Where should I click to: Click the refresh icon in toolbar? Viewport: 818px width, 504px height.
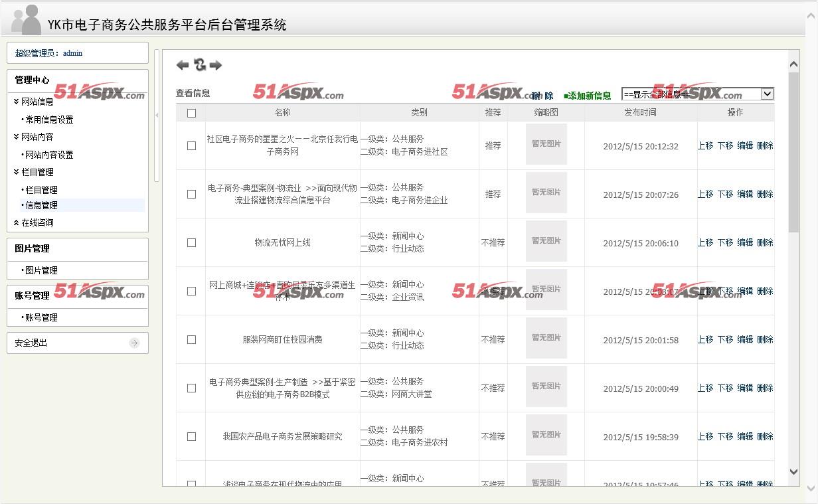point(199,64)
